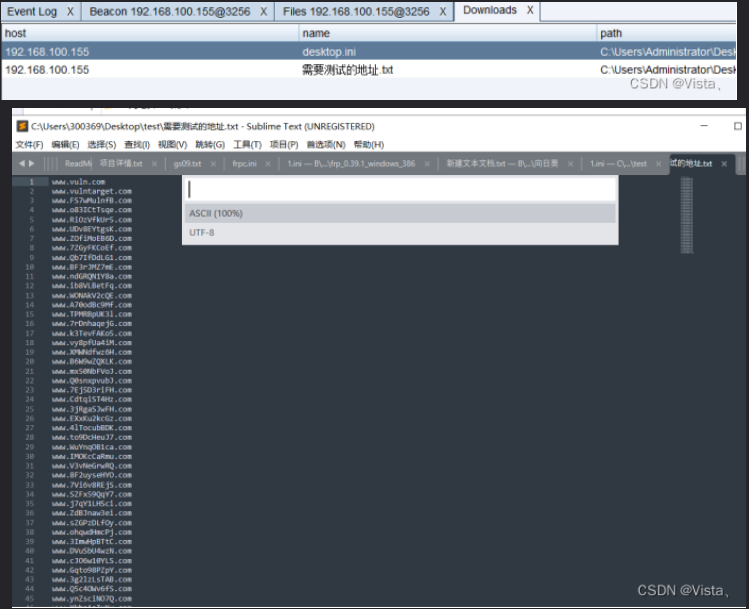Open the 选择(S) menu
Screen dimensions: 749x609
coord(101,145)
